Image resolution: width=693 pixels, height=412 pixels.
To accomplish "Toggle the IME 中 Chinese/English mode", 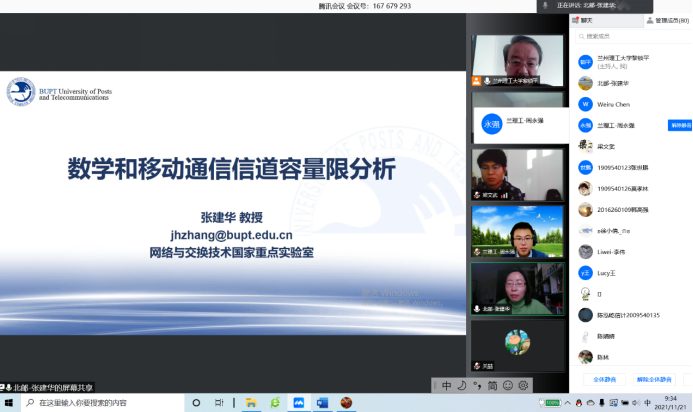I will click(x=446, y=385).
